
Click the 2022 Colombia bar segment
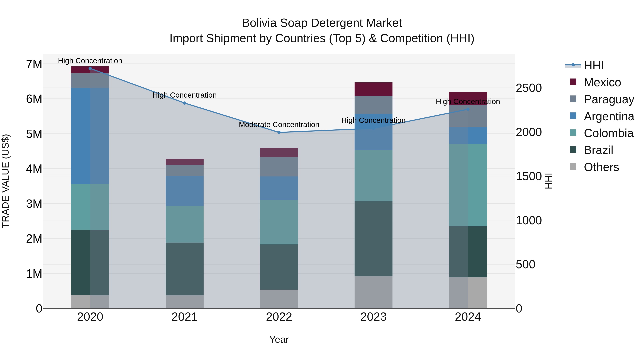point(279,222)
